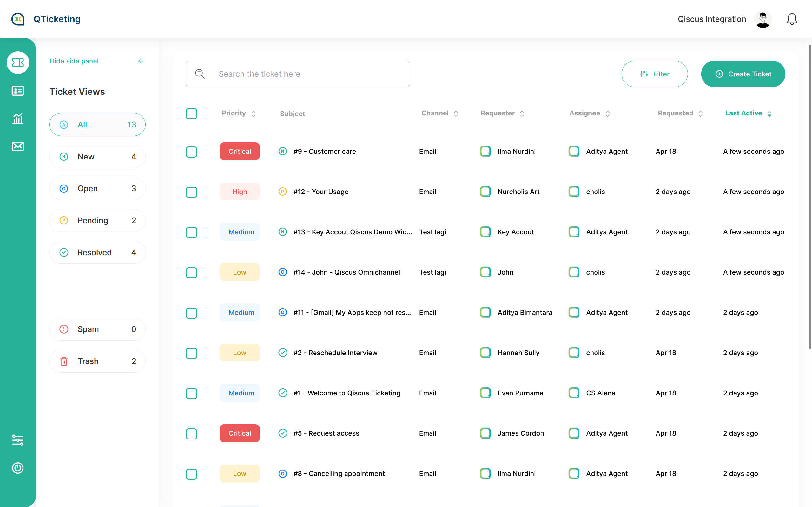This screenshot has width=812, height=507.
Task: Open the analytics chart sidebar icon
Action: 18,119
